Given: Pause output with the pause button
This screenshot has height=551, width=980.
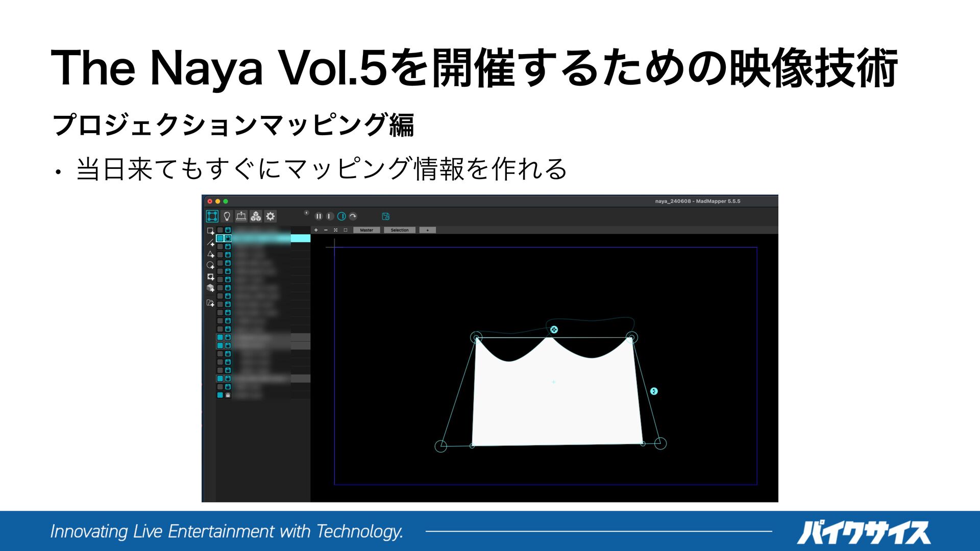Looking at the screenshot, I should [318, 216].
